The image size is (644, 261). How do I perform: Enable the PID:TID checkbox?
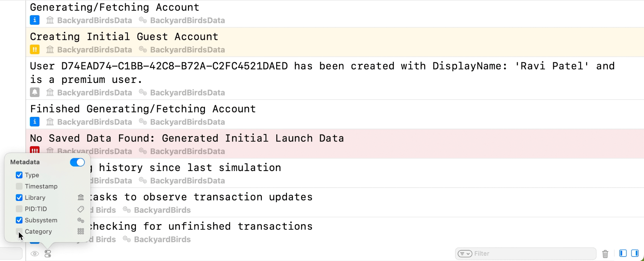[19, 209]
